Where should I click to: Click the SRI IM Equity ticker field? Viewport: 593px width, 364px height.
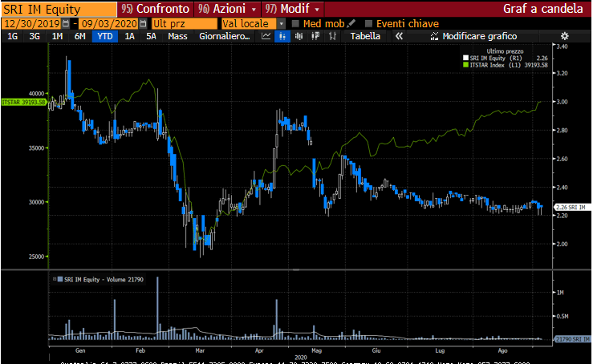tap(59, 9)
